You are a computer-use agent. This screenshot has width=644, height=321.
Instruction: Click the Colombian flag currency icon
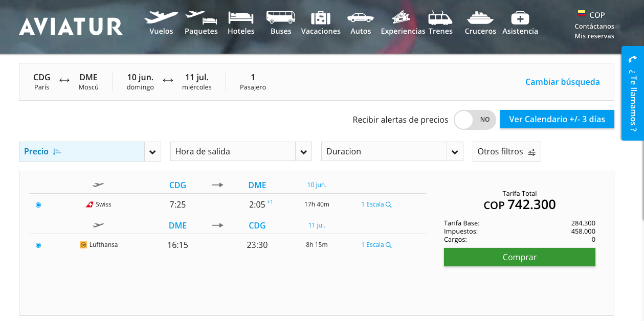click(582, 14)
